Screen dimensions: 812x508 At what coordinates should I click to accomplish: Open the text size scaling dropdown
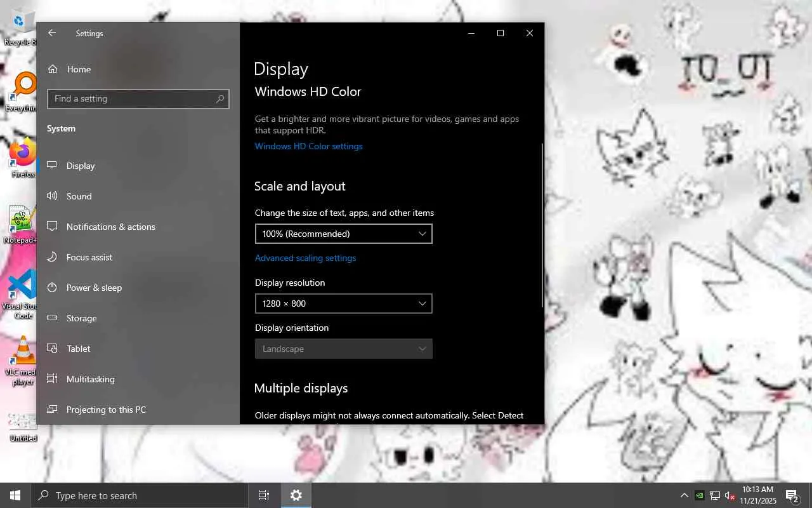[x=343, y=234]
